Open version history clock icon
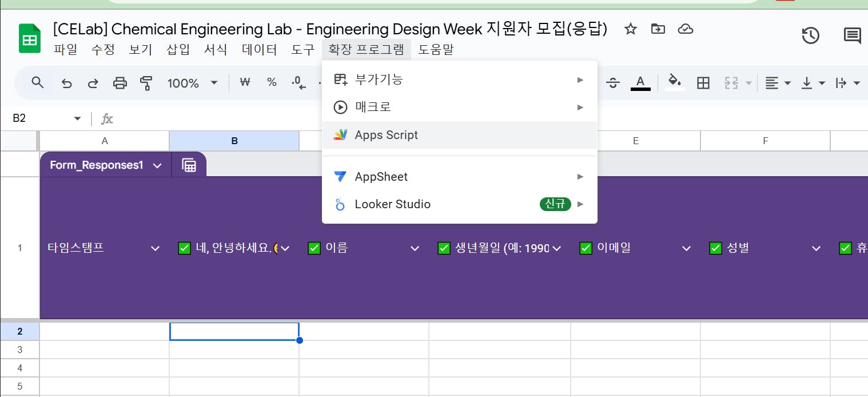The image size is (868, 397). [811, 36]
